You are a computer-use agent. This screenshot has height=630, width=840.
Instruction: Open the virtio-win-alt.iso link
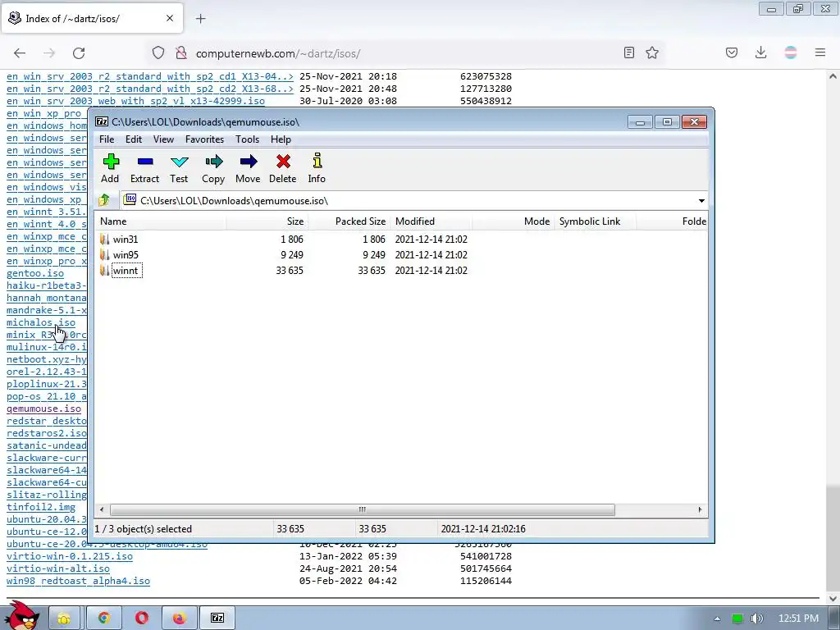pyautogui.click(x=58, y=568)
